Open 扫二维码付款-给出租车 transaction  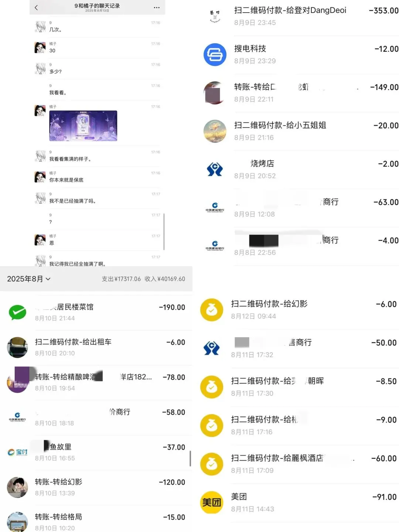pos(96,347)
